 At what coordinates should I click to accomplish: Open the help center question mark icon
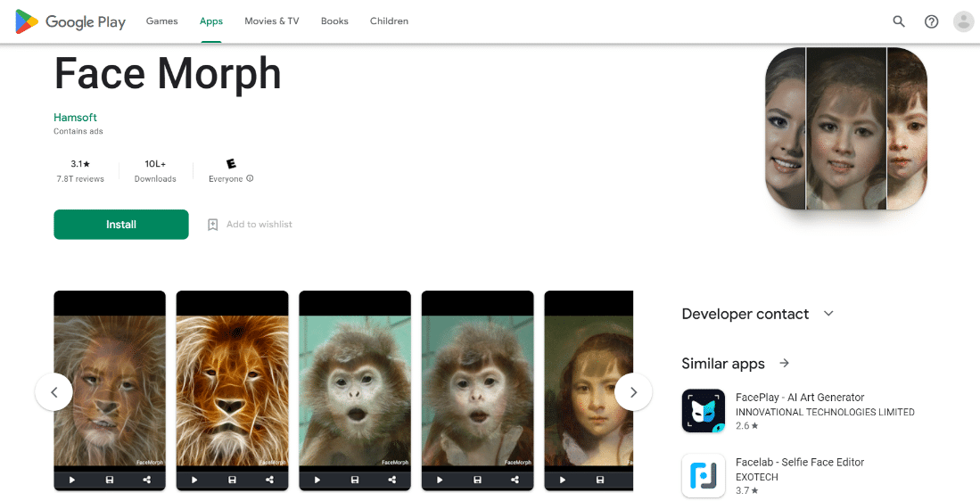pos(931,21)
